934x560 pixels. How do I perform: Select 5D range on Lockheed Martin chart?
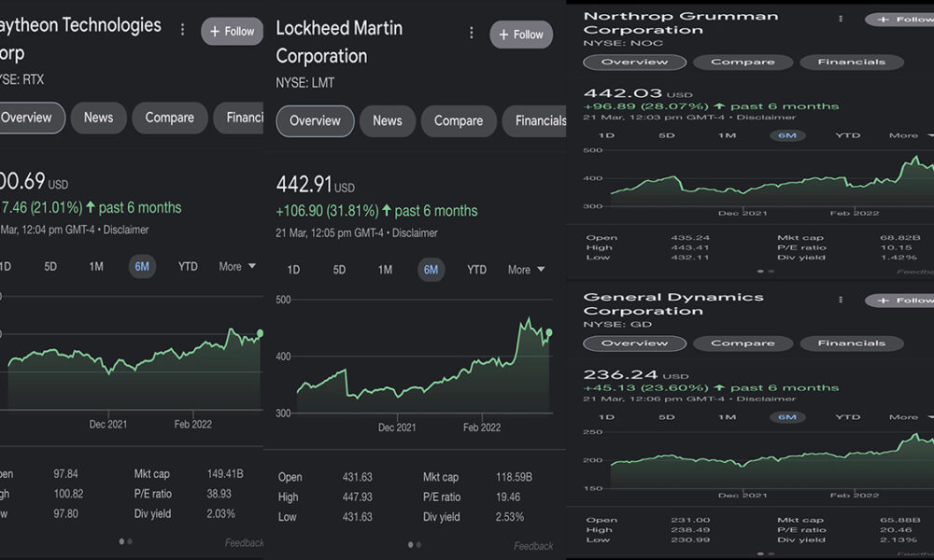coord(339,270)
